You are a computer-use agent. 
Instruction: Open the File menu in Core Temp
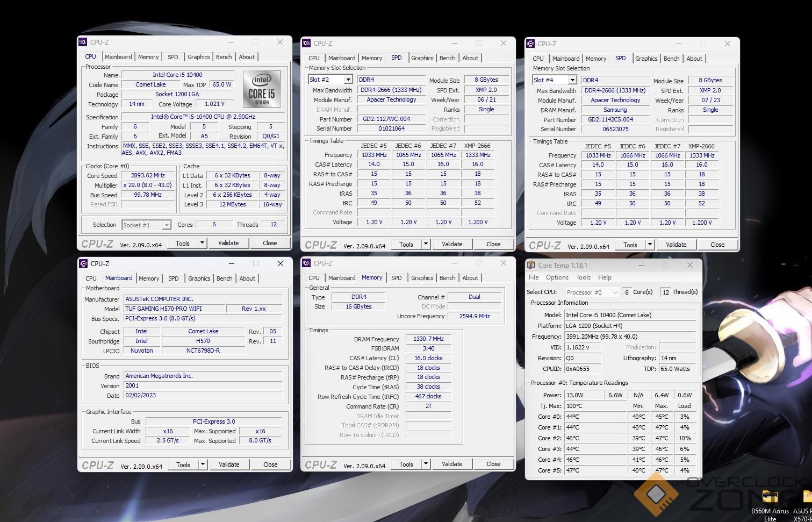pyautogui.click(x=534, y=277)
